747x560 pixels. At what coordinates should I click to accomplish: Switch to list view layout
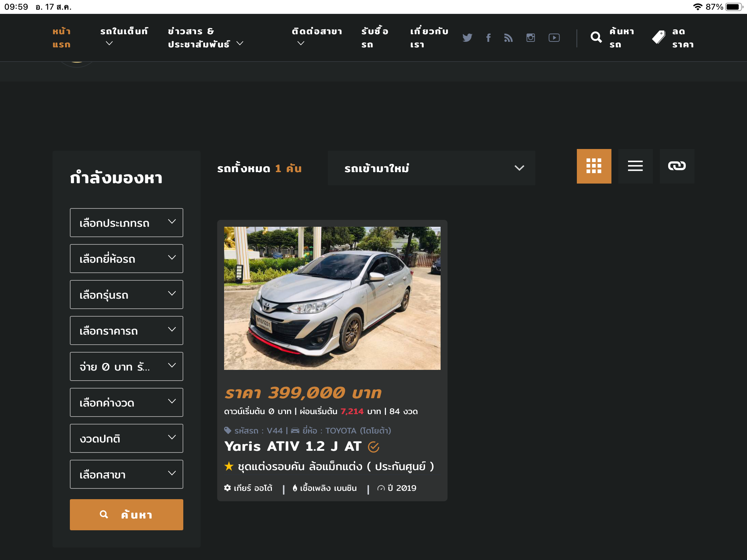pos(635,166)
